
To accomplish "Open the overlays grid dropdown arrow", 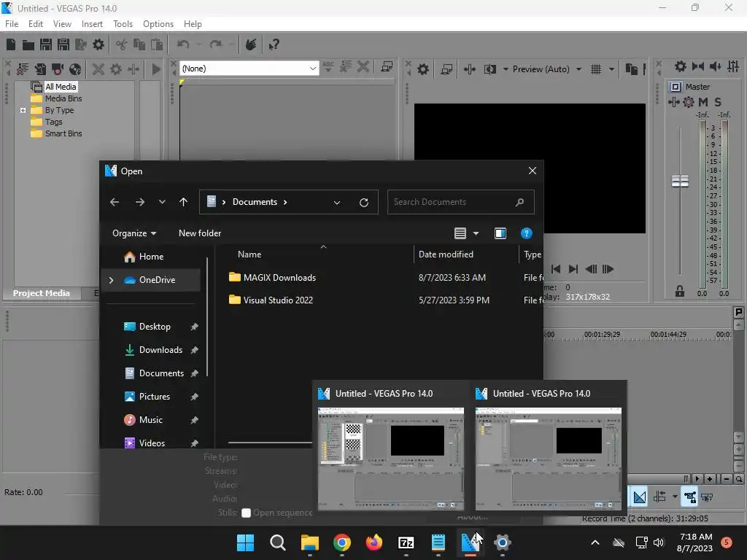I will [611, 69].
